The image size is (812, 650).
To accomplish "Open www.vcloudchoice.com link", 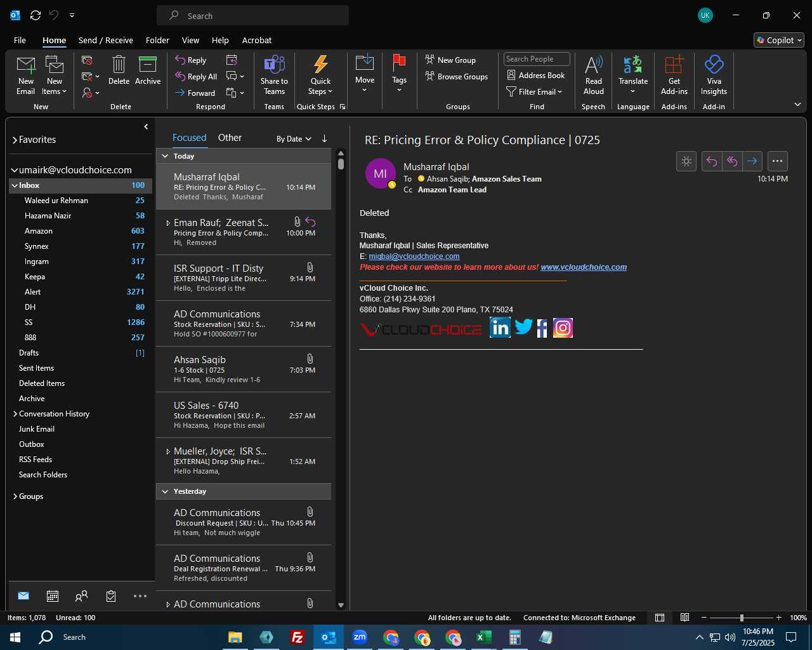I will (x=584, y=267).
